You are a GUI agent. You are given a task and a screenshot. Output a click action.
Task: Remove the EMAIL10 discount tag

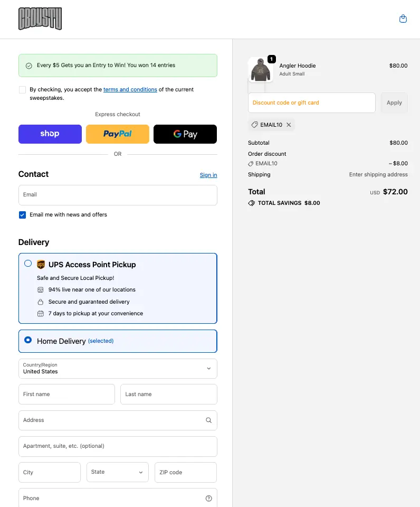289,125
